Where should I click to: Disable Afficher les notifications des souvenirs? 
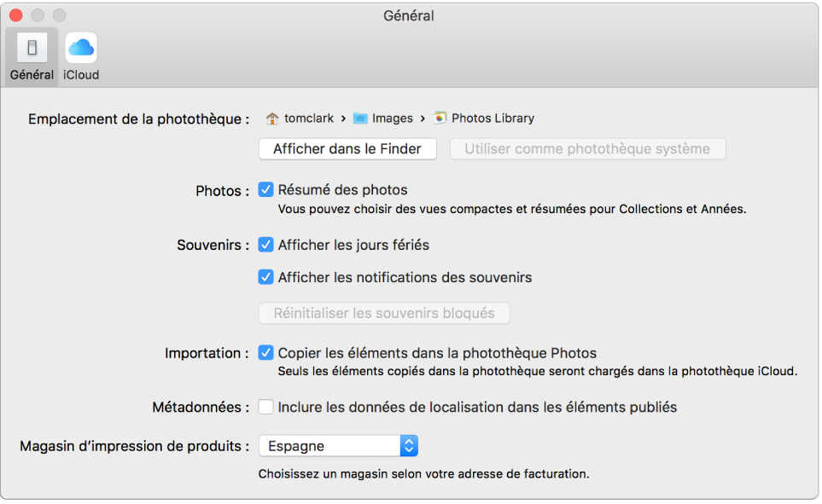point(266,277)
